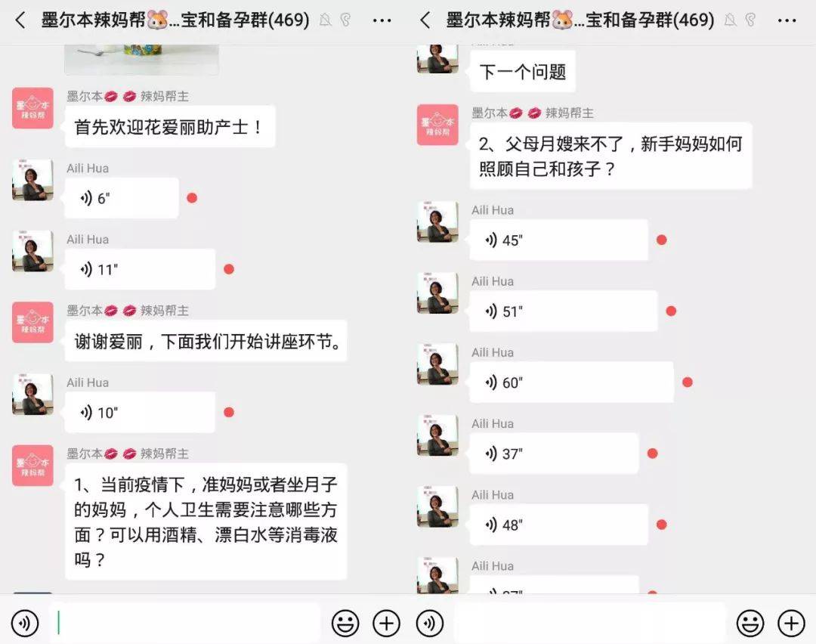
Task: Tap 辣妈帮主 avatar beside welcome message
Action: (x=32, y=108)
